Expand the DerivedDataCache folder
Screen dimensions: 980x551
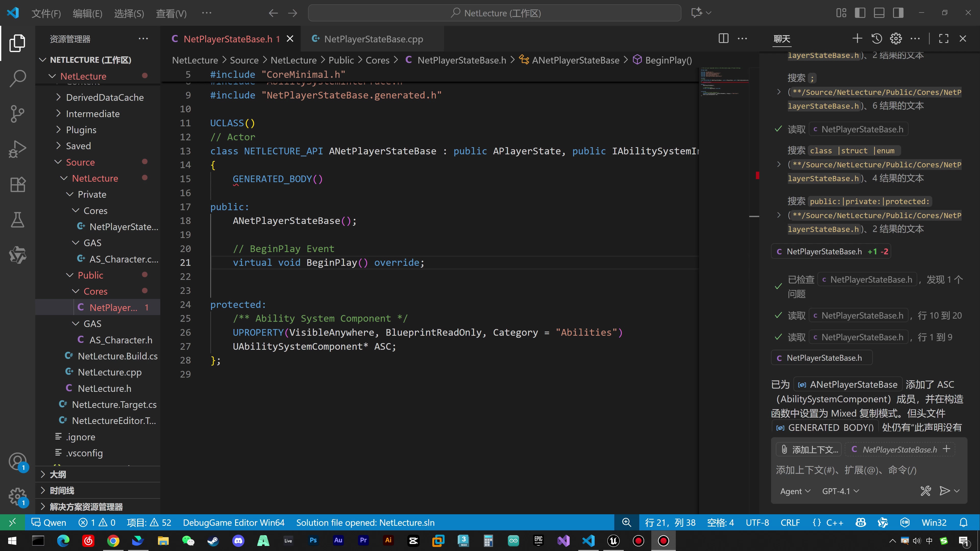pyautogui.click(x=58, y=97)
